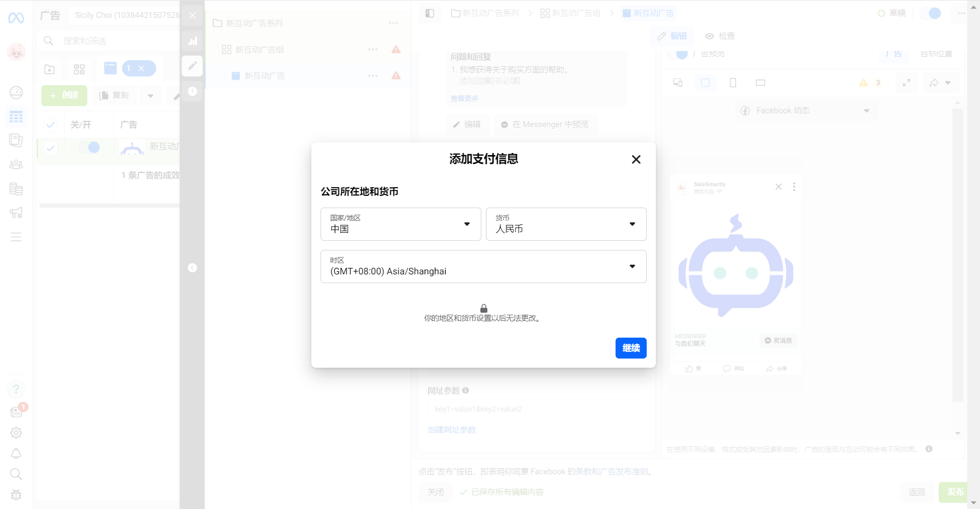Open the 时区 dropdown showing Asia/Shanghai

(x=483, y=266)
